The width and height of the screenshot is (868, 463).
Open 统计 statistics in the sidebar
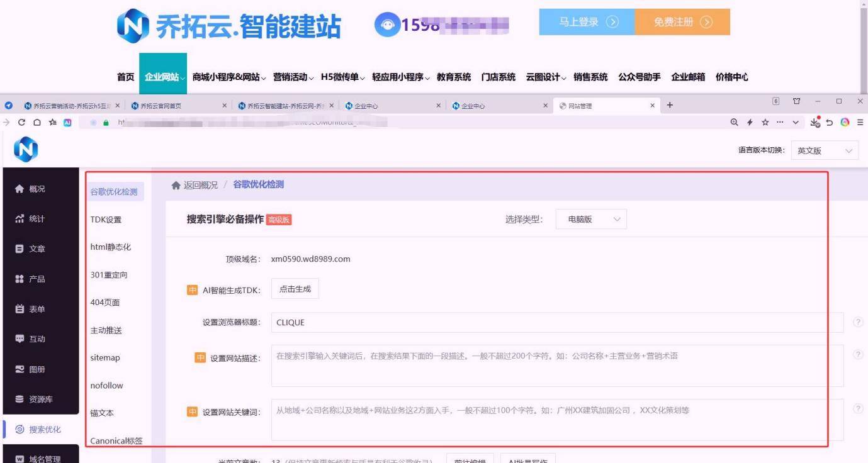click(20, 219)
